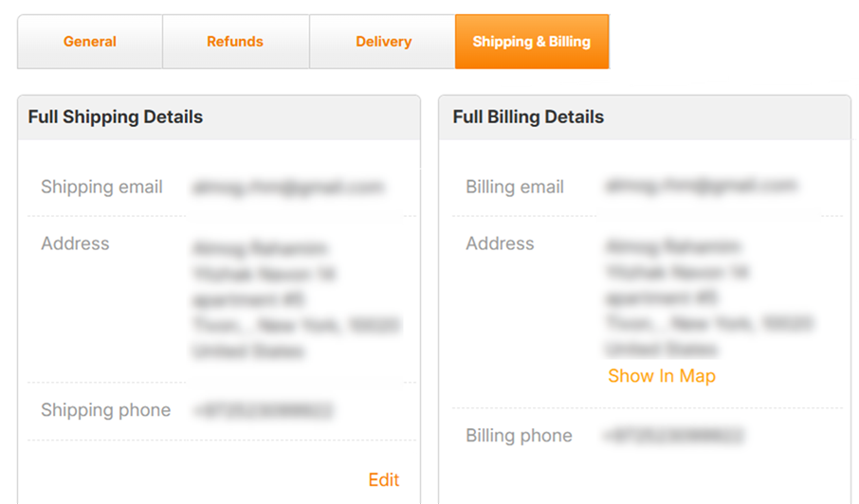Open the General tab
The width and height of the screenshot is (859, 504).
point(90,42)
